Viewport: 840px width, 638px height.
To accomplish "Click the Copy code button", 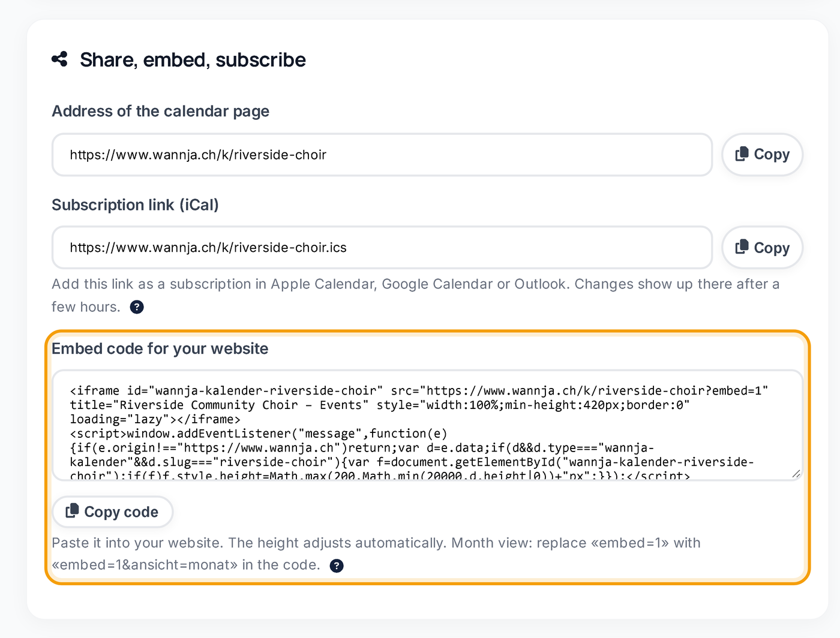I will (x=113, y=511).
